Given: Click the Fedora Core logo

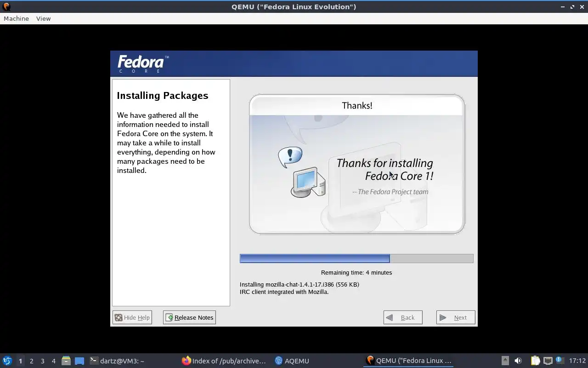Looking at the screenshot, I should tap(143, 64).
